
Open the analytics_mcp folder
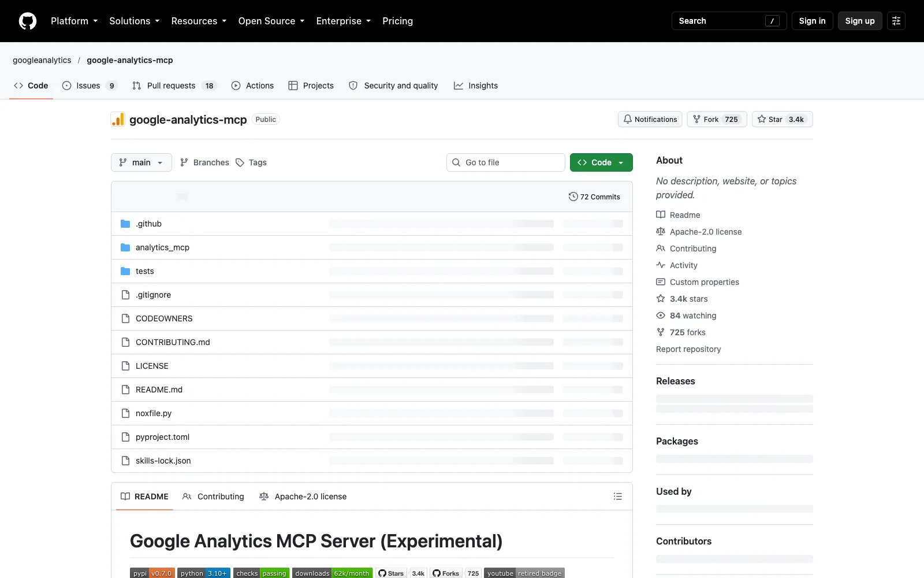[x=162, y=247]
